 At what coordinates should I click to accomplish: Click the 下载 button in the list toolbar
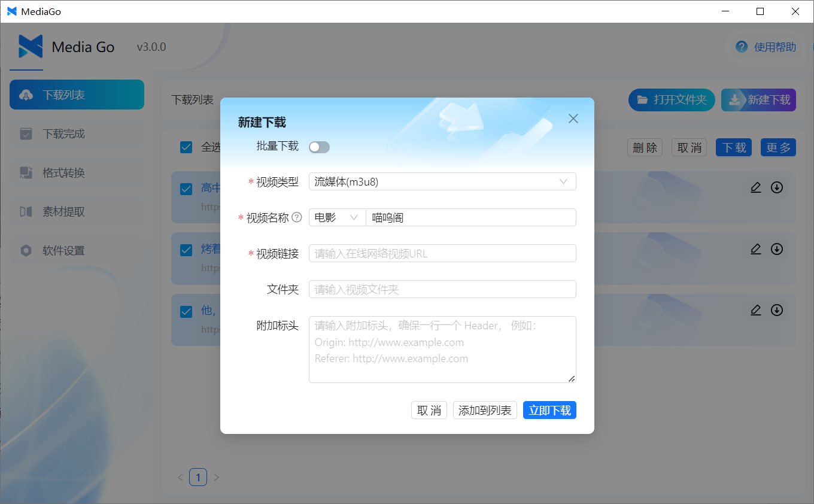[734, 147]
